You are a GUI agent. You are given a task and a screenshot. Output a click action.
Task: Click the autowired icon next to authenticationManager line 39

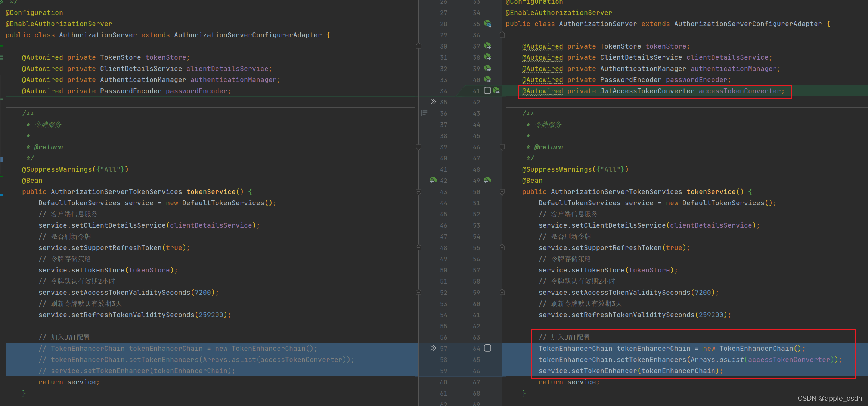click(x=488, y=68)
